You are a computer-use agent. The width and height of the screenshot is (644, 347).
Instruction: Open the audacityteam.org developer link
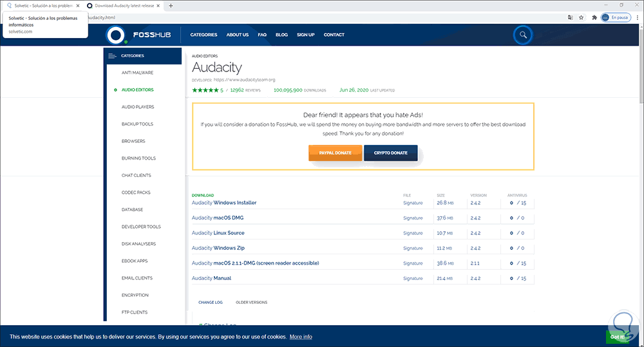(x=244, y=80)
